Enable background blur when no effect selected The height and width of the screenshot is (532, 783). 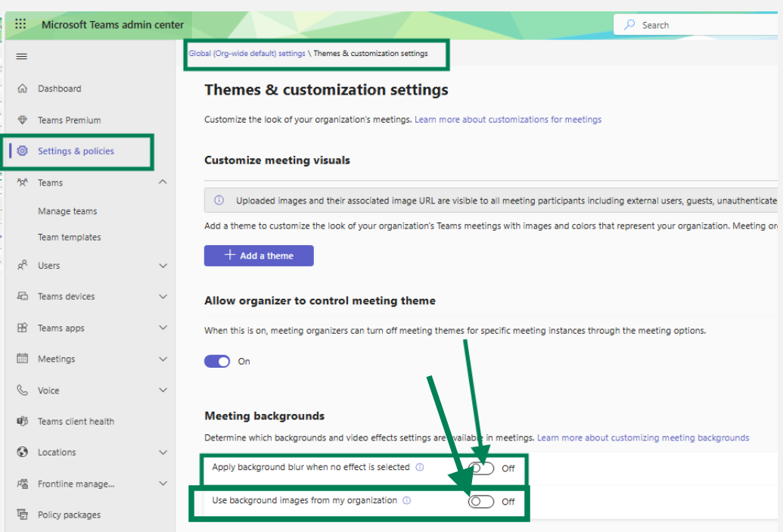pyautogui.click(x=481, y=468)
